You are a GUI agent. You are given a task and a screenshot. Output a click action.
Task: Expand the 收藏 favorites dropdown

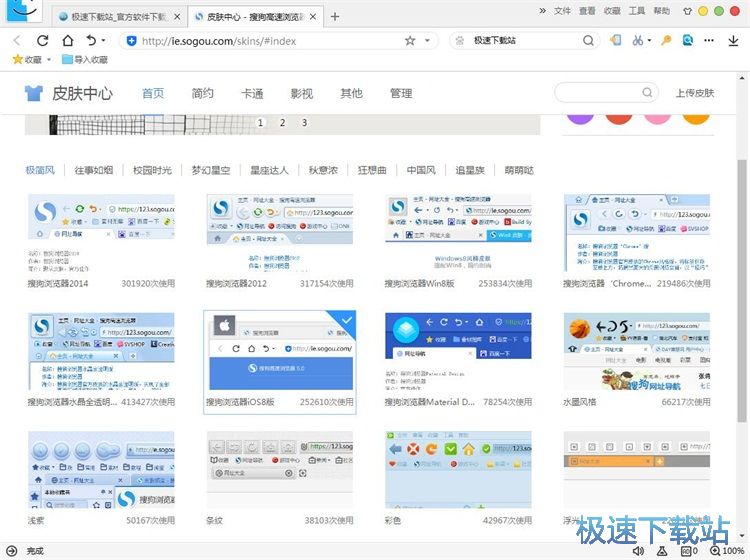pos(49,60)
